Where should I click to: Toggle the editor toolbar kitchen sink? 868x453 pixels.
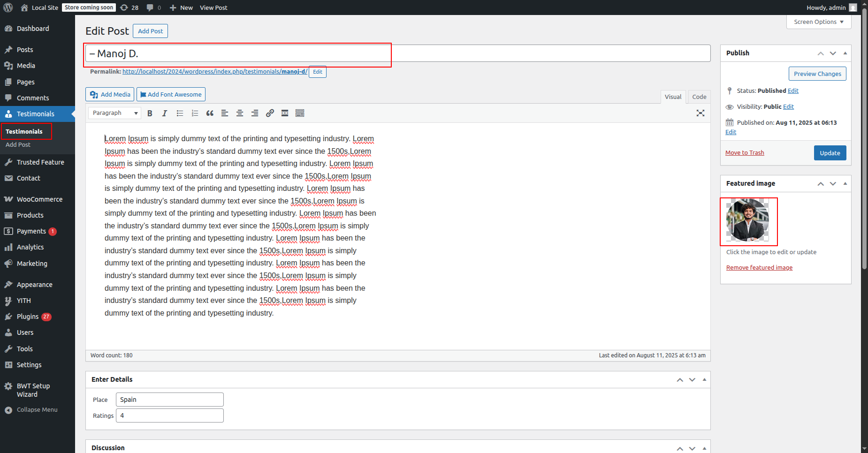pos(300,113)
